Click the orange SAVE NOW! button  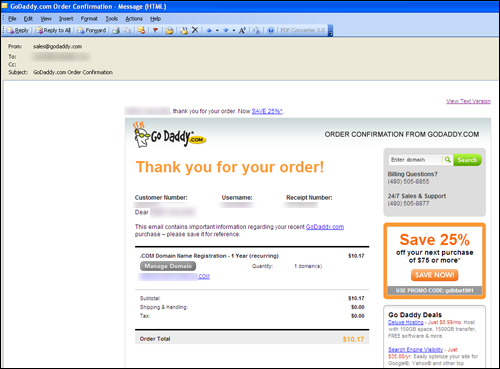(434, 275)
